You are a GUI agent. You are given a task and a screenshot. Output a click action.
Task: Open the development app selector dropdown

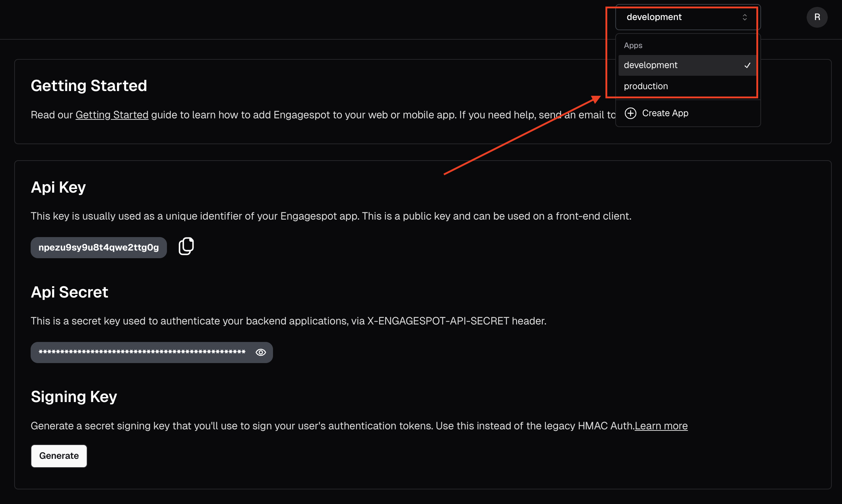point(688,17)
